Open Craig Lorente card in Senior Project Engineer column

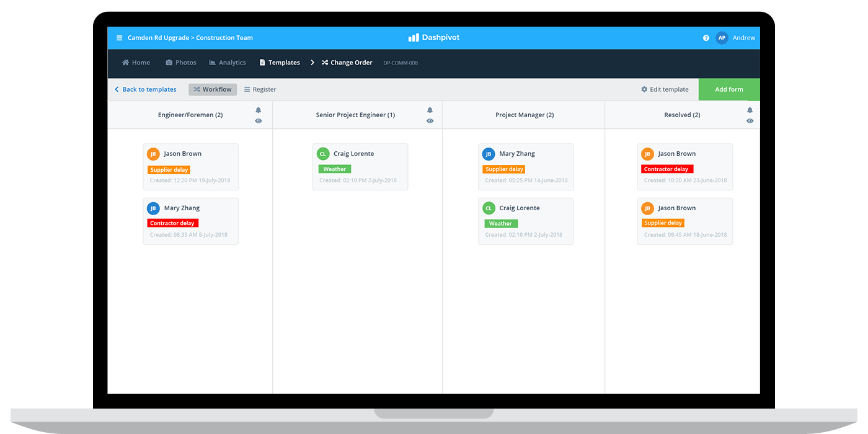click(x=360, y=167)
